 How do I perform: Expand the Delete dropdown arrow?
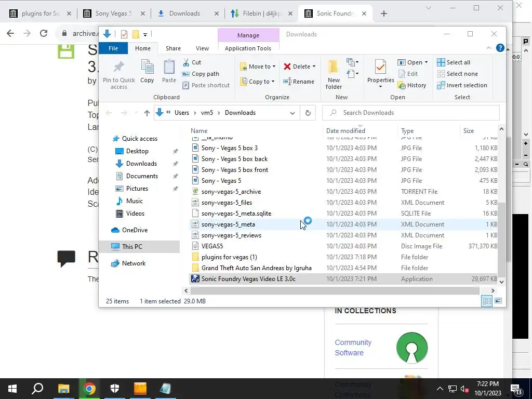coord(314,66)
